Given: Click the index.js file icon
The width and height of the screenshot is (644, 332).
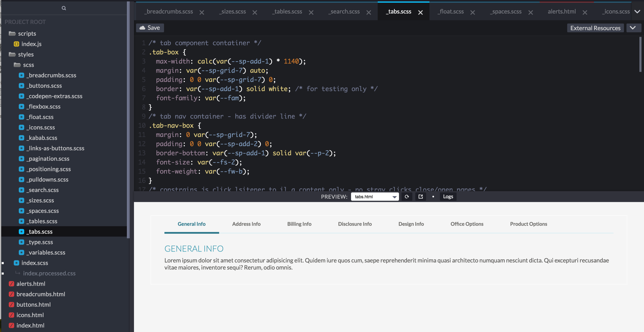Looking at the screenshot, I should (16, 44).
